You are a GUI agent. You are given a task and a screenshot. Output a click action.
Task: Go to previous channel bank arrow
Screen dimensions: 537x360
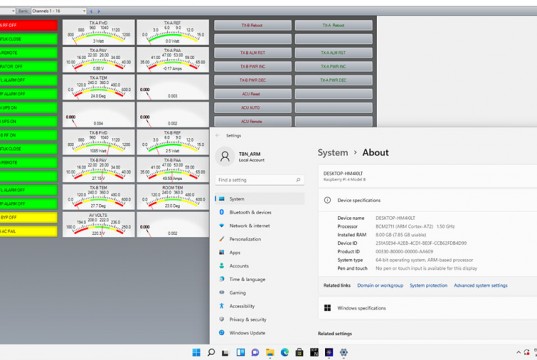pos(91,11)
